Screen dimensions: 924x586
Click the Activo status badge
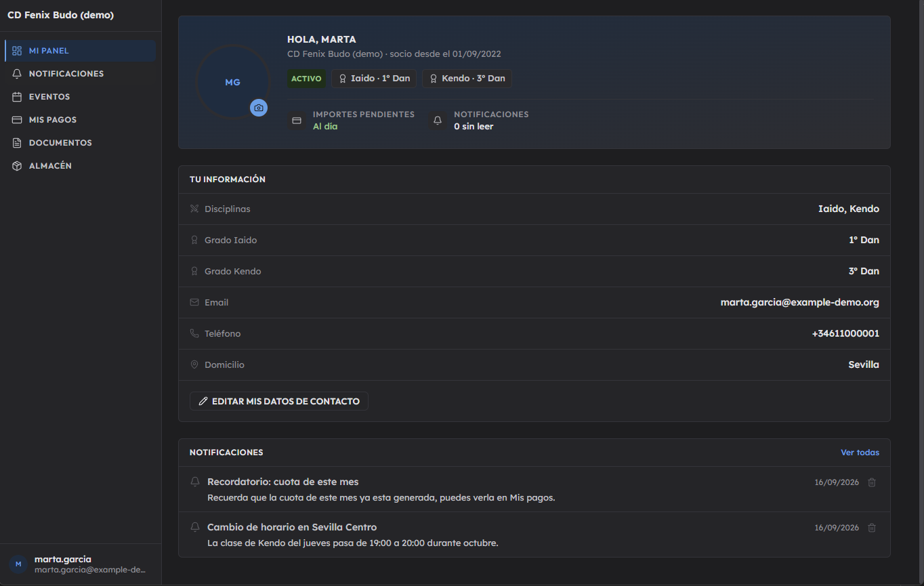[x=306, y=79]
